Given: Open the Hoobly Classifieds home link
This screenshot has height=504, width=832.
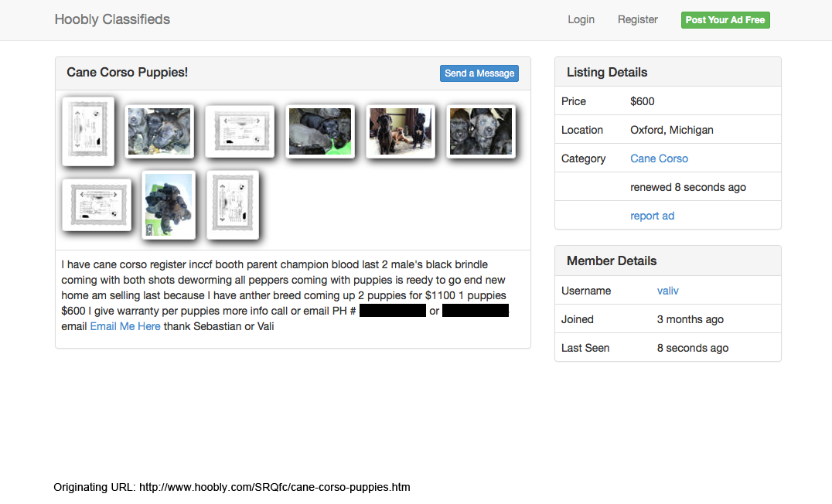Looking at the screenshot, I should (112, 19).
